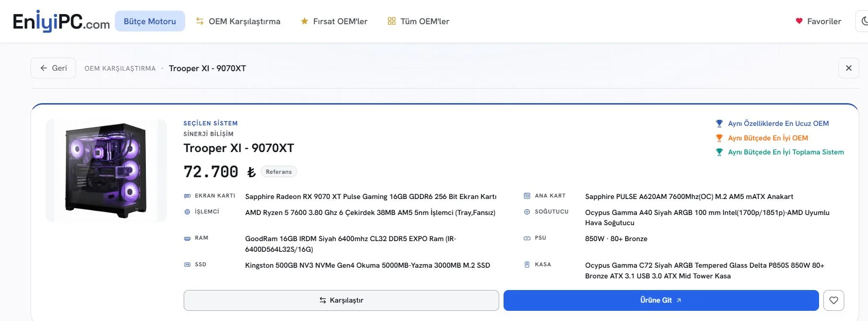Click Aynı Bütçede En İyi Toplama Sistem link
The image size is (868, 321).
786,152
